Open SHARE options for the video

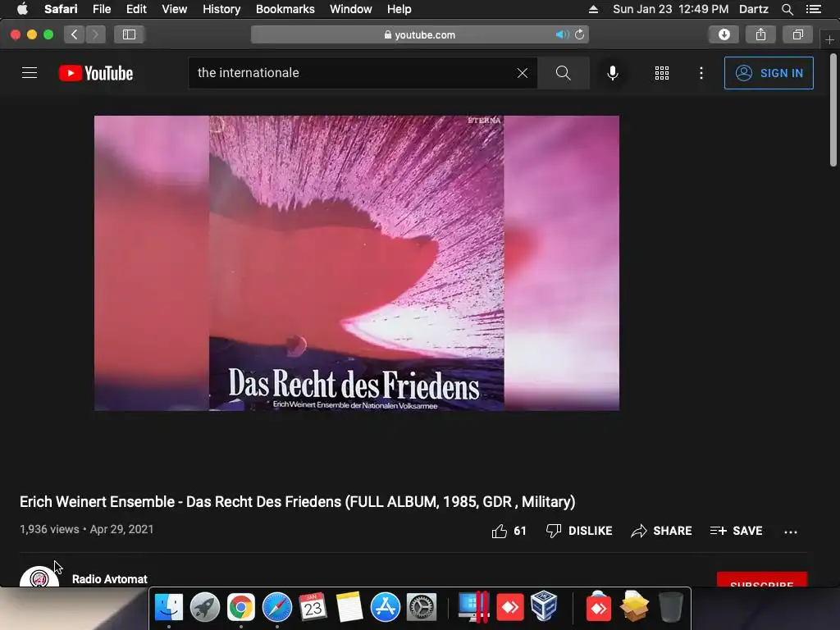661,531
